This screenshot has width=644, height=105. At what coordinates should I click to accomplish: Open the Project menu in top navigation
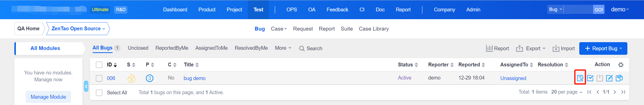click(x=234, y=10)
